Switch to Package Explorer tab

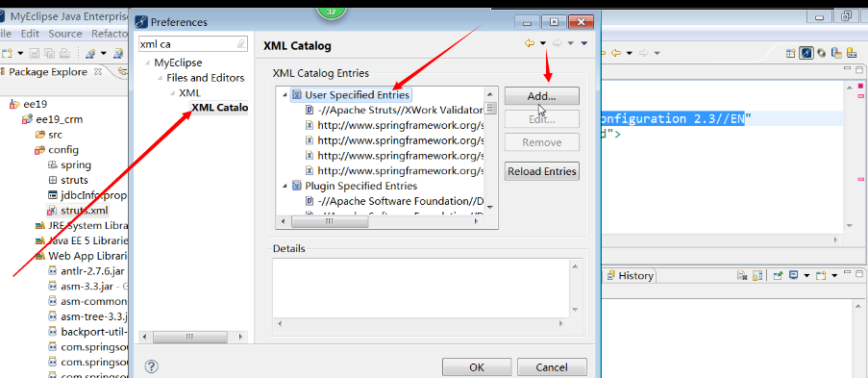48,72
